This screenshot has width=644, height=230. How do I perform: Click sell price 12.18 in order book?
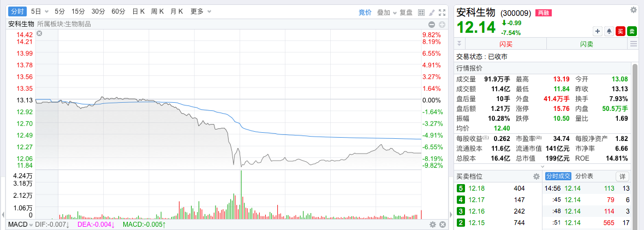tap(476, 189)
